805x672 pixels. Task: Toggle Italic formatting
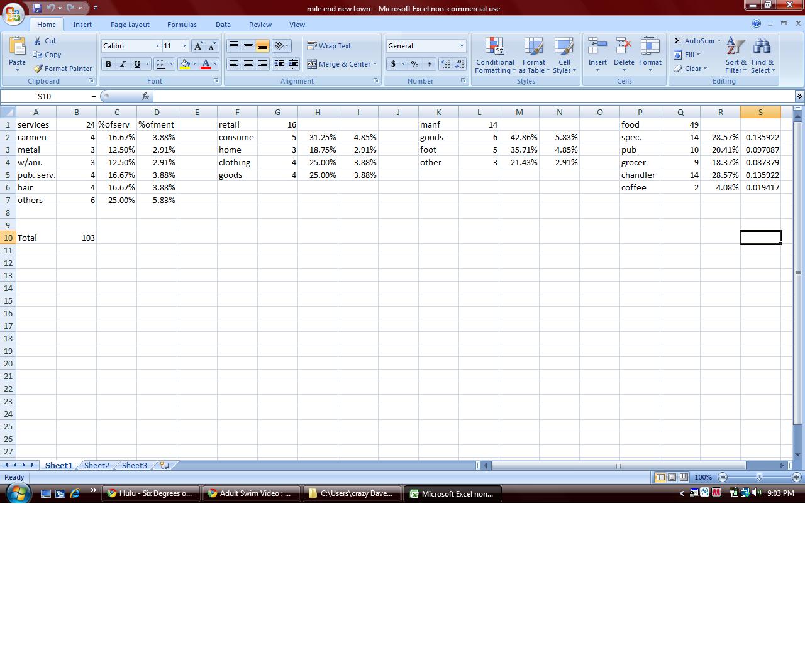tap(123, 64)
